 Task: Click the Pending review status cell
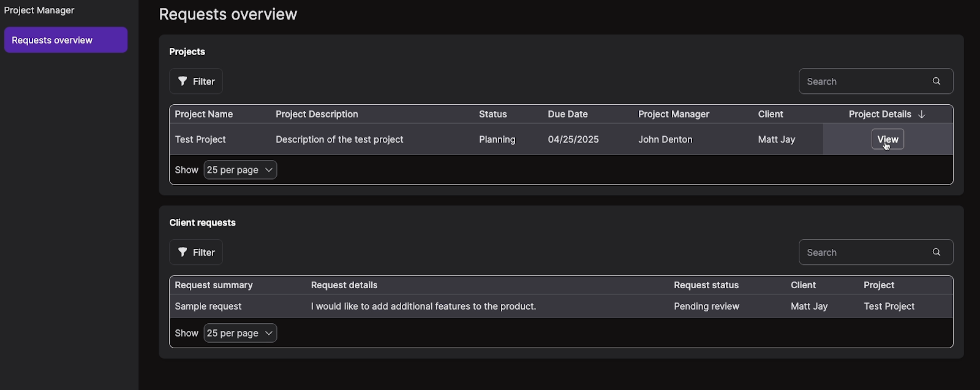[x=707, y=306]
